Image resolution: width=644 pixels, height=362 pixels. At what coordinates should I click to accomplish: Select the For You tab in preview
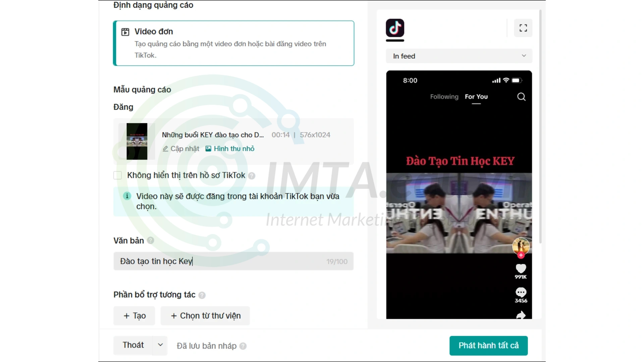click(476, 96)
